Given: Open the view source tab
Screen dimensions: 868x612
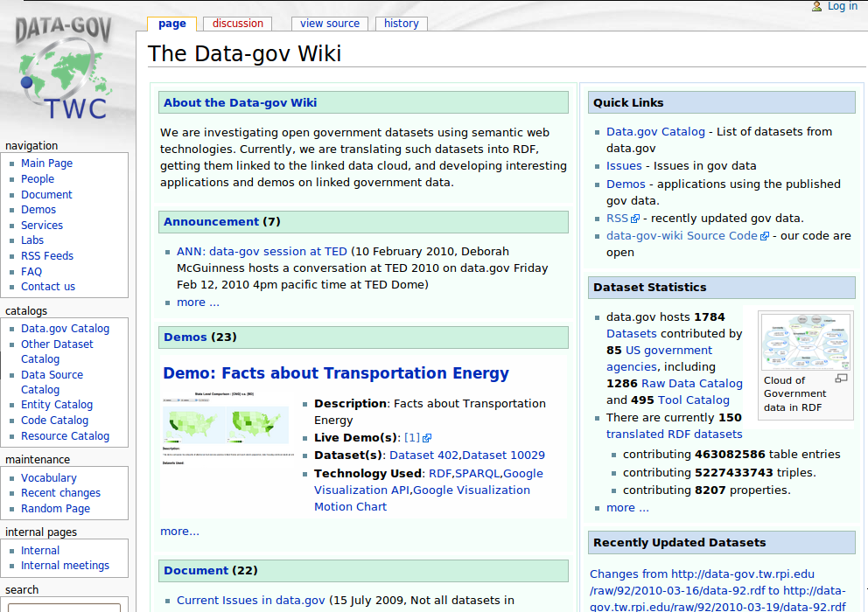Looking at the screenshot, I should coord(330,24).
